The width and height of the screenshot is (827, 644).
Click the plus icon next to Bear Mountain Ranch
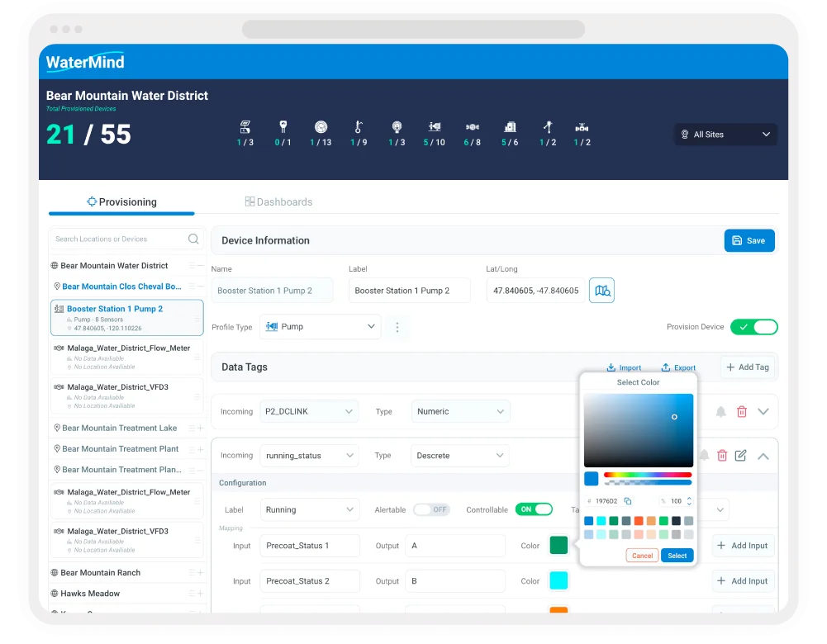201,573
